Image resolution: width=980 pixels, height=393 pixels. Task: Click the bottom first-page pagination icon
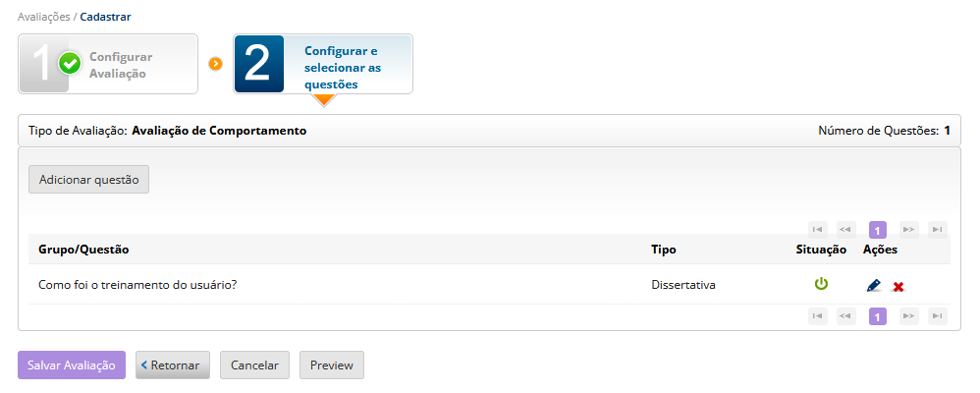click(x=817, y=316)
